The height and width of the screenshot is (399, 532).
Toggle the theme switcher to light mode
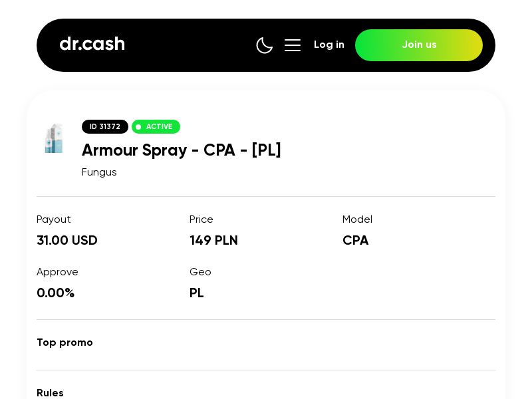pyautogui.click(x=265, y=45)
